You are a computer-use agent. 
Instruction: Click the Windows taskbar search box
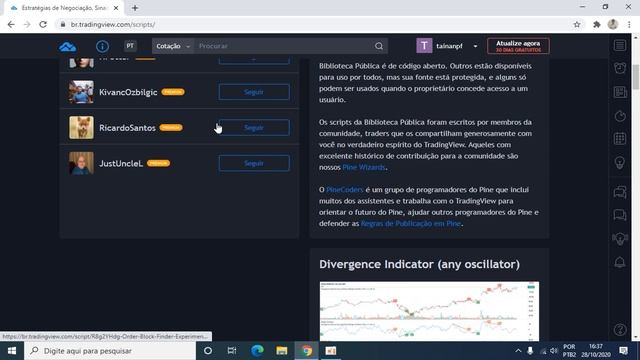point(110,351)
